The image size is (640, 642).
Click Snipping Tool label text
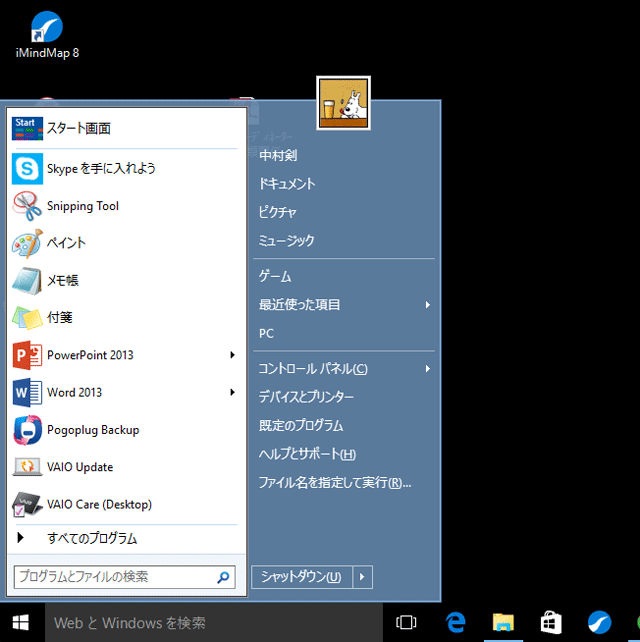[x=83, y=206]
